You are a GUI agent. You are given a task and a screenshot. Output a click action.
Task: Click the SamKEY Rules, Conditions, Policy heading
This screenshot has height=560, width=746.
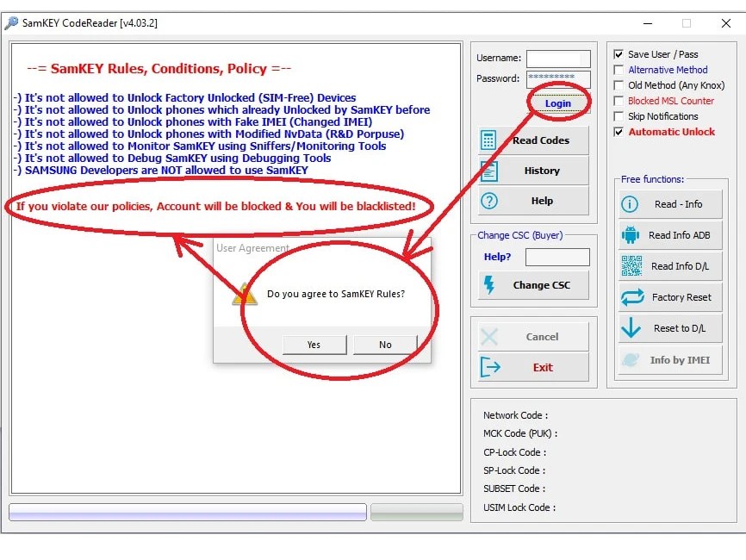159,69
